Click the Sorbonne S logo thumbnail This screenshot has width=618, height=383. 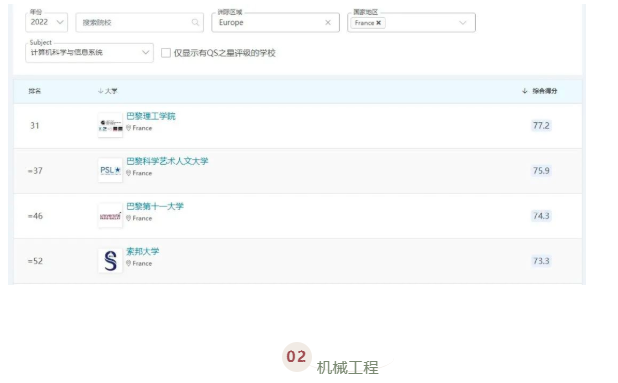pos(110,260)
